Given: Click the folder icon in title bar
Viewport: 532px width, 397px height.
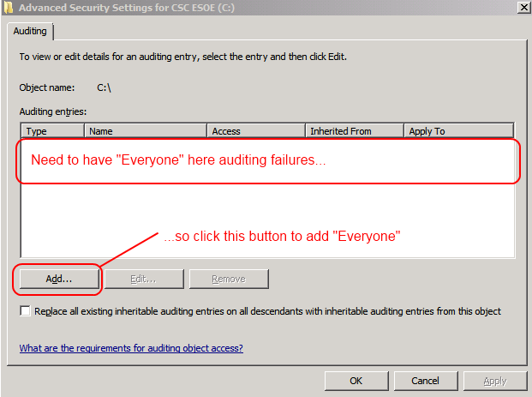Looking at the screenshot, I should [9, 8].
